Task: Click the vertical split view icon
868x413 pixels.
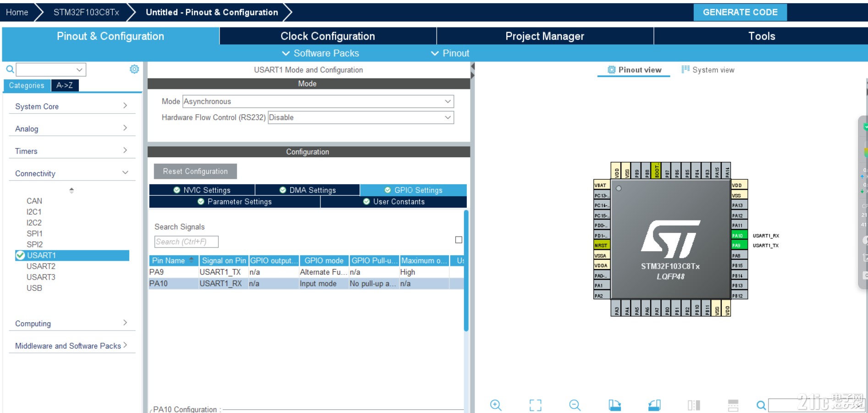Action: pyautogui.click(x=733, y=405)
